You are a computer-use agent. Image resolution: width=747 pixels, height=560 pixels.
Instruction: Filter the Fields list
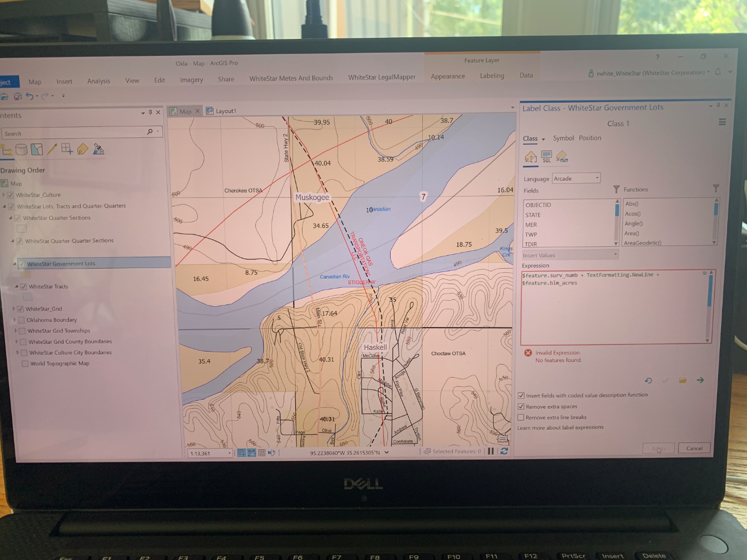(x=616, y=189)
